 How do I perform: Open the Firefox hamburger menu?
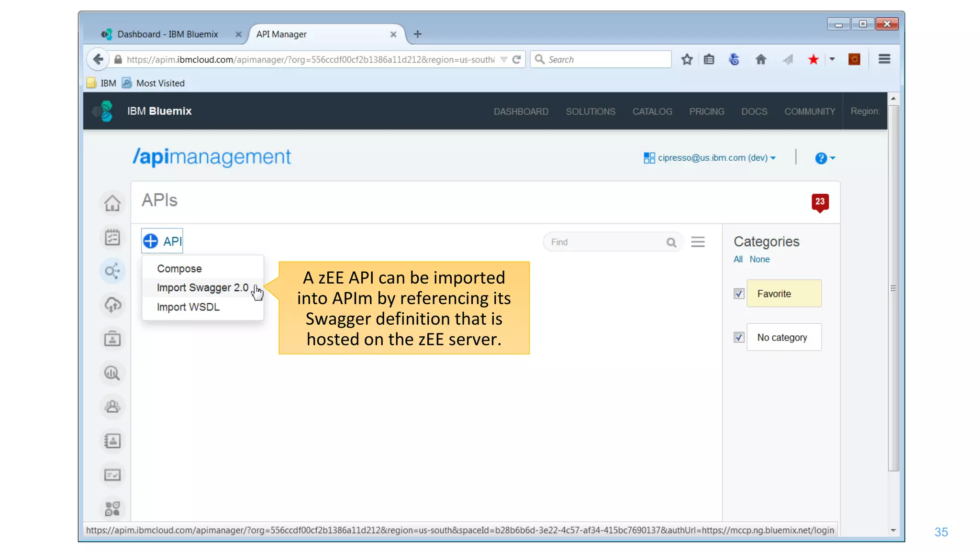pyautogui.click(x=884, y=59)
